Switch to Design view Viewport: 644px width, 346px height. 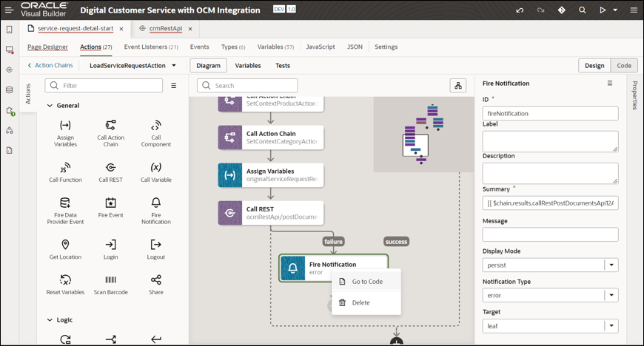click(x=594, y=65)
